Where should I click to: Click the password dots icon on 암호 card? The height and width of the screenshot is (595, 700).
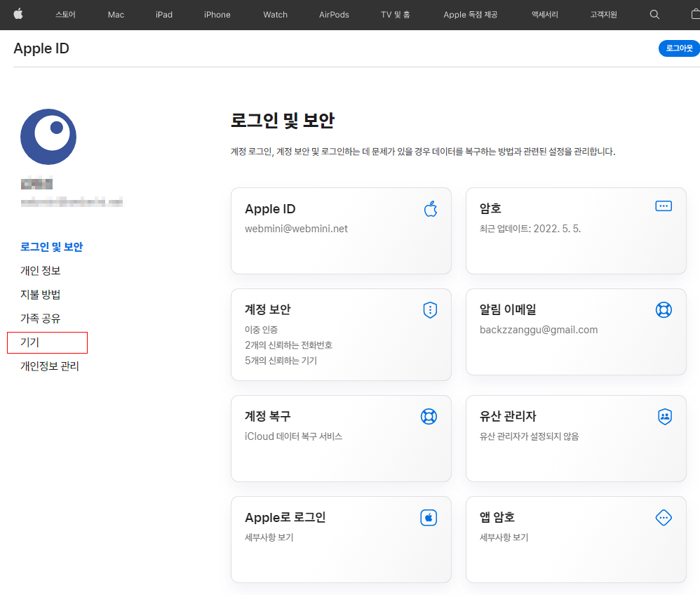tap(664, 206)
